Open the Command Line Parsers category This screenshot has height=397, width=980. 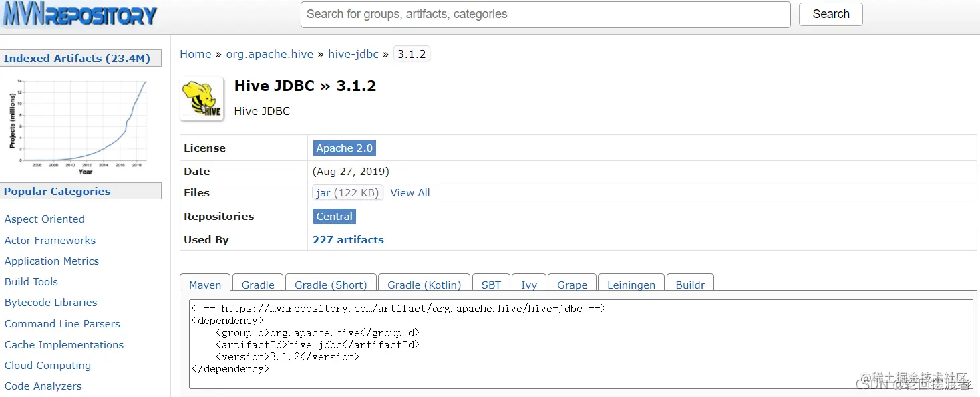(62, 323)
